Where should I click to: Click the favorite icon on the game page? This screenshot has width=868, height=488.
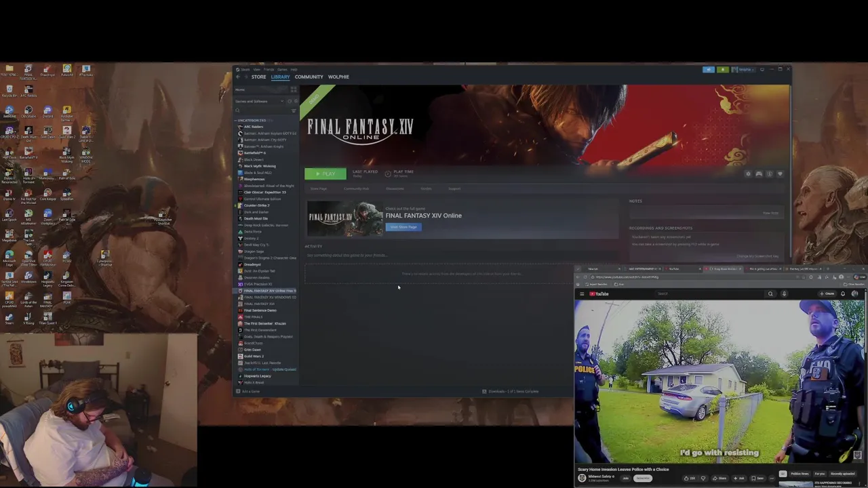point(780,174)
